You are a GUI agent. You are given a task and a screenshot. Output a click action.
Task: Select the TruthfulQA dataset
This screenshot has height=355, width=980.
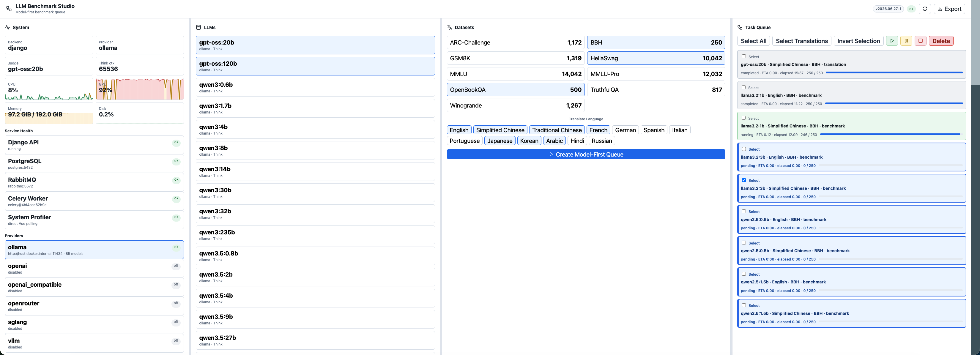click(656, 89)
